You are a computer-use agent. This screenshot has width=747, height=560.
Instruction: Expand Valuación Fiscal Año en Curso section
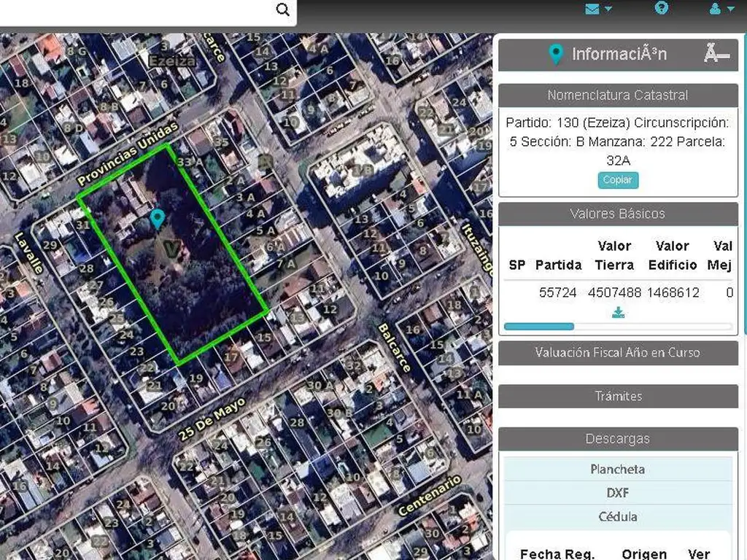(x=618, y=353)
